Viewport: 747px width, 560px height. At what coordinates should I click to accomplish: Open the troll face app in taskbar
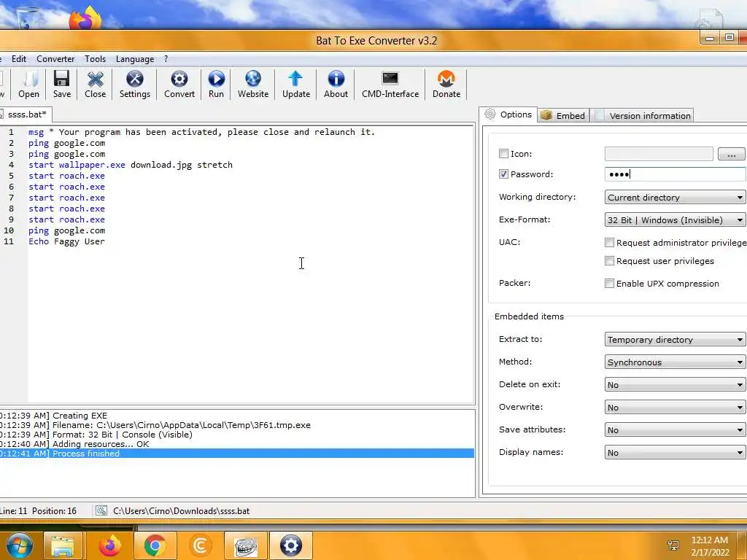tap(246, 545)
